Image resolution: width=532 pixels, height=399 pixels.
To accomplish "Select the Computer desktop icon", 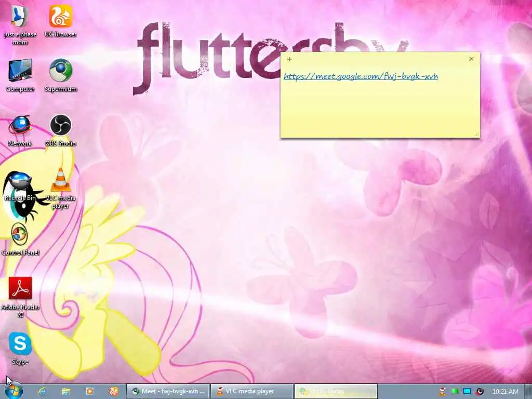I will (x=20, y=75).
